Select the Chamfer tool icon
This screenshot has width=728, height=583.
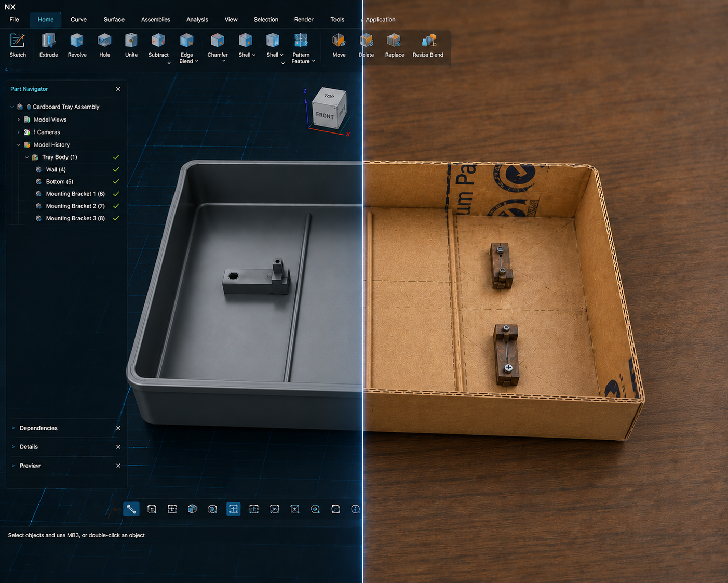[218, 41]
